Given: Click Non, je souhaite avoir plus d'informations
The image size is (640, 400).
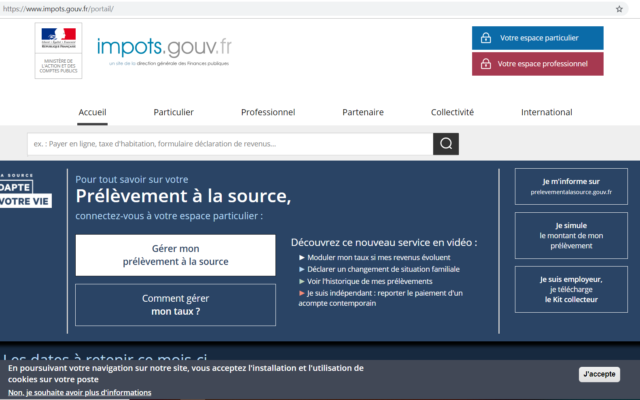Looking at the screenshot, I should pos(80,393).
